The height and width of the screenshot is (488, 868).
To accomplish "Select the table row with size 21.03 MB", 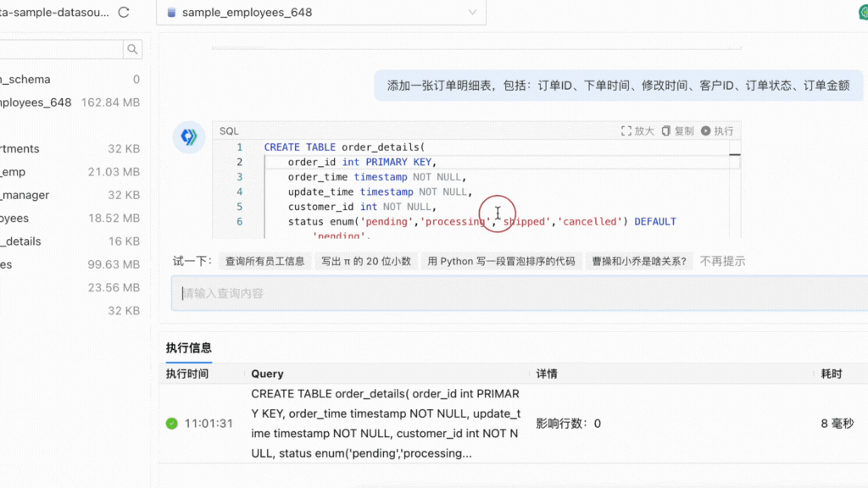I will [70, 172].
